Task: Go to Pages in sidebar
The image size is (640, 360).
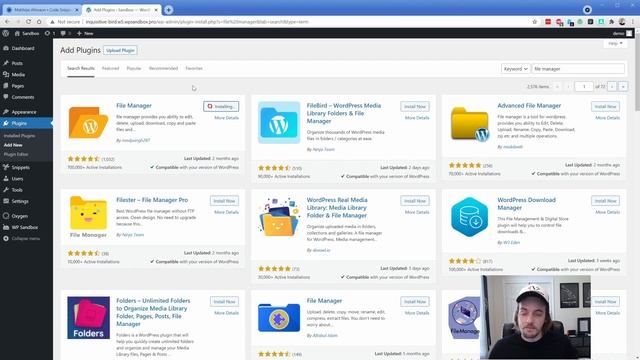Action: (18, 86)
